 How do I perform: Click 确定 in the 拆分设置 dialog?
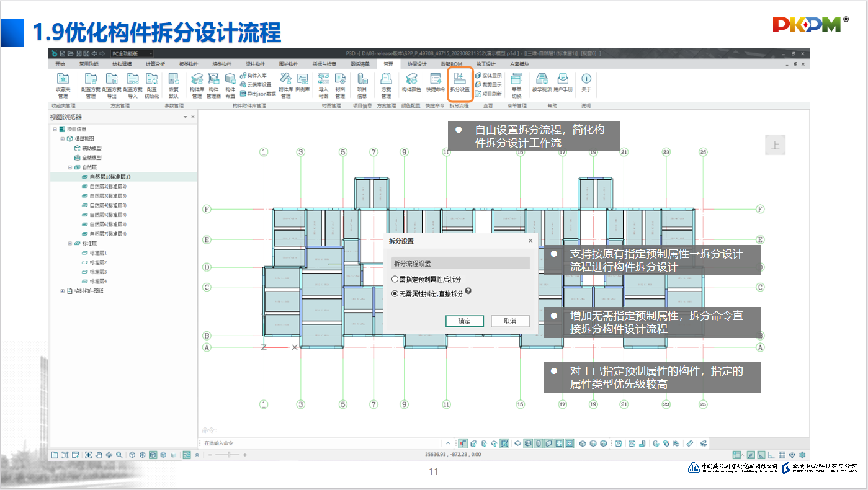[x=464, y=321]
